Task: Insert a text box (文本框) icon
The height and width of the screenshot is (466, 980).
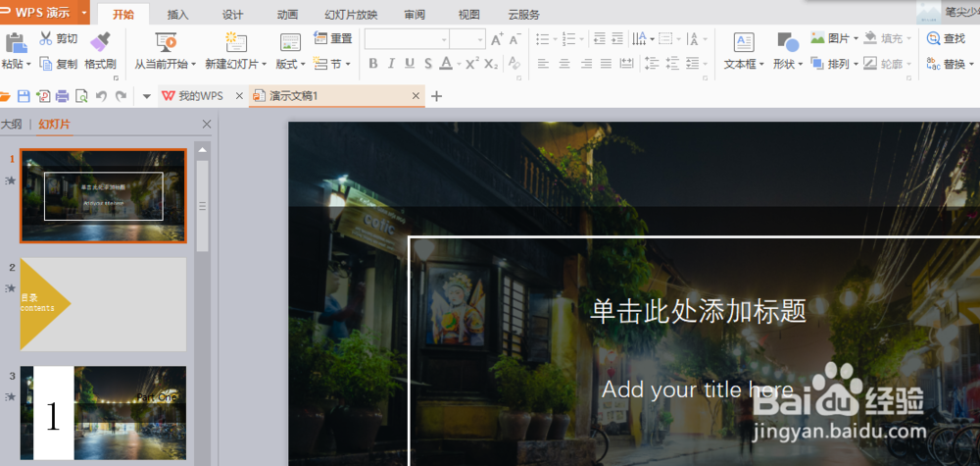Action: [x=744, y=42]
